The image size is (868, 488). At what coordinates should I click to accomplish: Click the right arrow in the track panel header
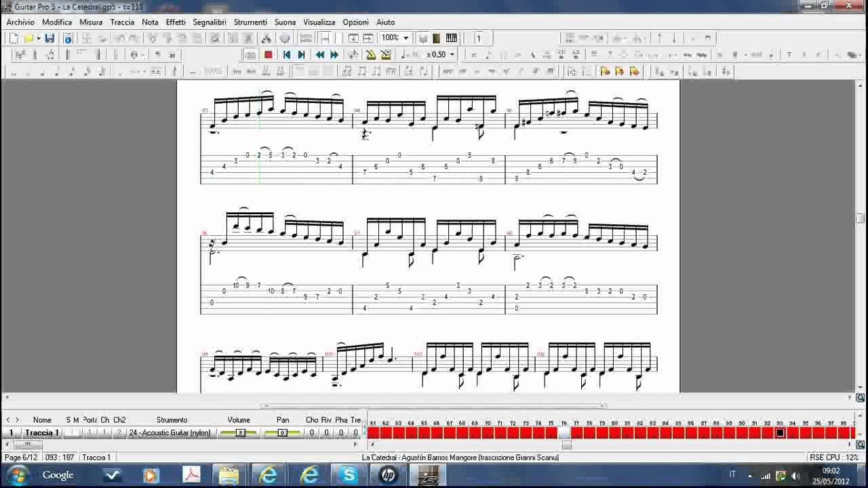(17, 420)
